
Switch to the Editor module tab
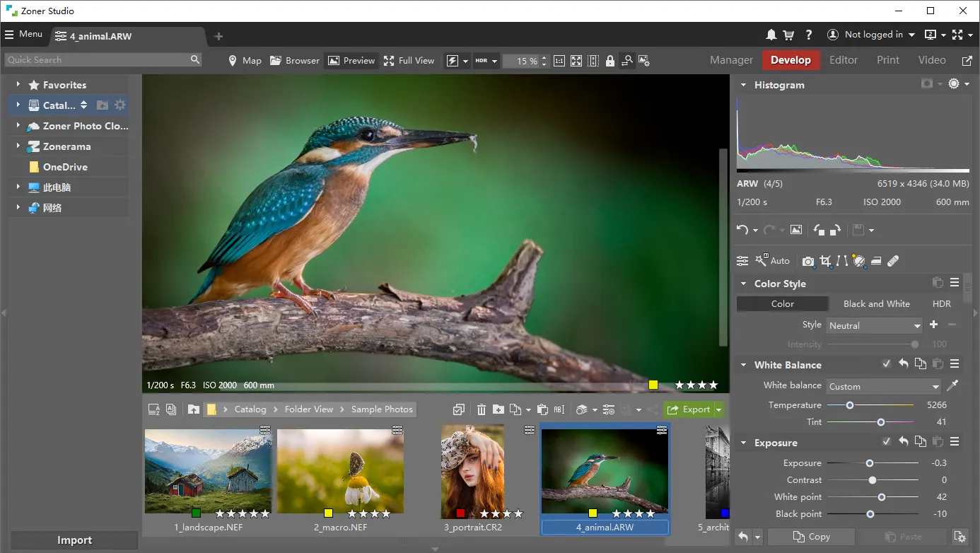click(x=843, y=60)
